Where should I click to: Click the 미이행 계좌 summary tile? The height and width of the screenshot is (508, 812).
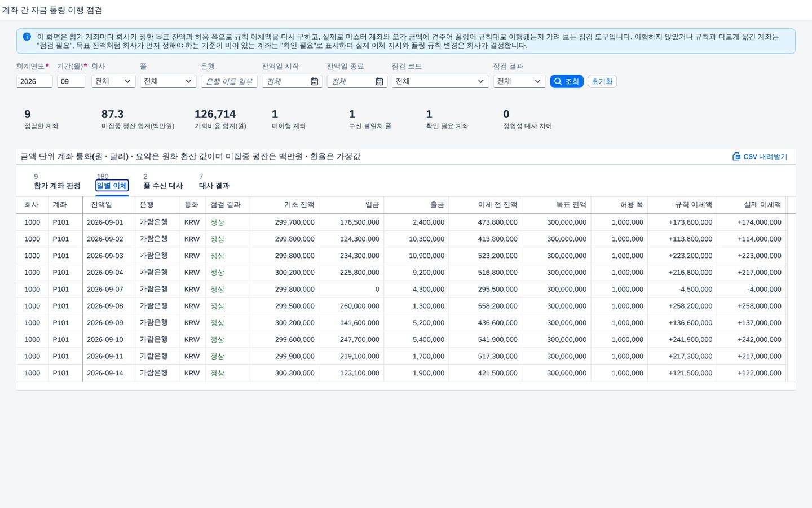click(289, 119)
